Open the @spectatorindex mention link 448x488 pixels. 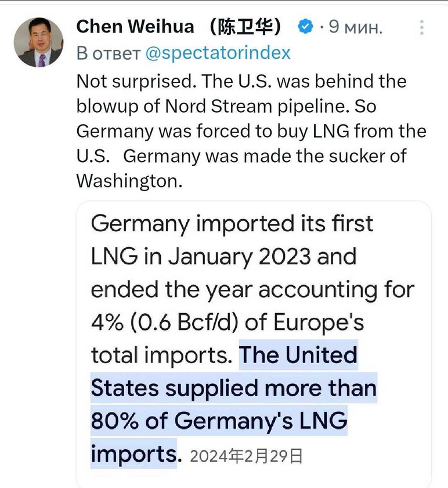coord(218,53)
